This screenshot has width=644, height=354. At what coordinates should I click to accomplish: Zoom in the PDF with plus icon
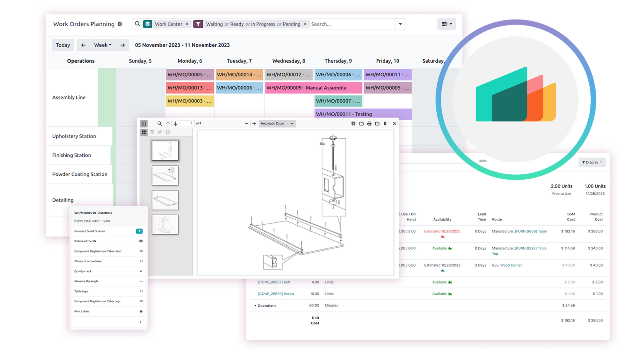pos(254,124)
